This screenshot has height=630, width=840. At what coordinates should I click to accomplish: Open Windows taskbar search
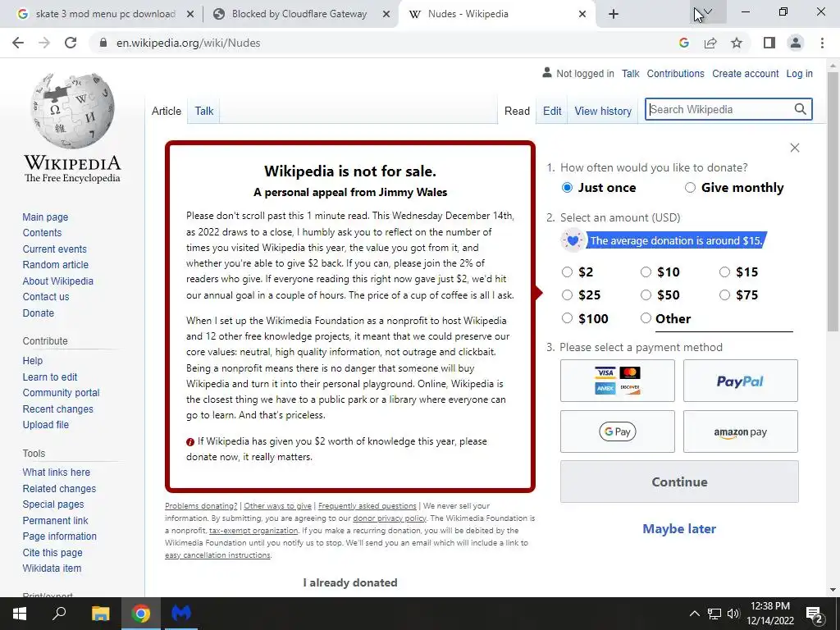point(59,614)
